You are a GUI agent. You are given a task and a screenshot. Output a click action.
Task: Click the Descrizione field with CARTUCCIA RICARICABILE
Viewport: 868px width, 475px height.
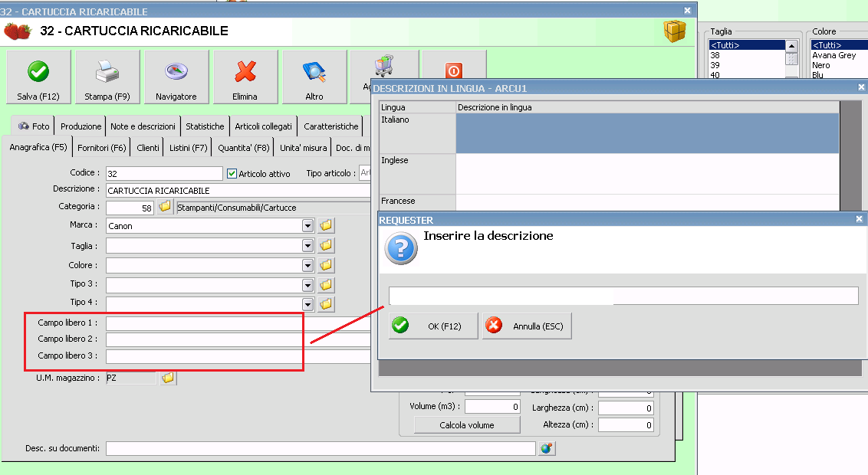[238, 191]
